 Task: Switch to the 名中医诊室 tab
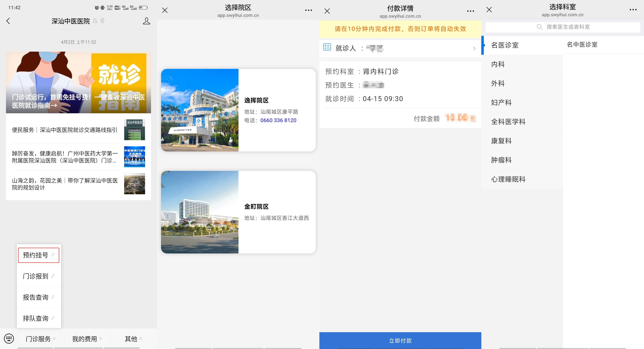[582, 44]
